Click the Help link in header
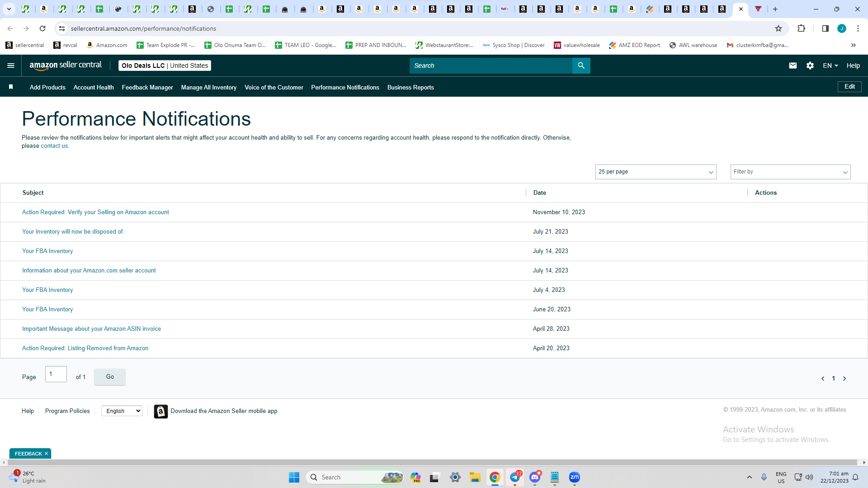 point(853,66)
